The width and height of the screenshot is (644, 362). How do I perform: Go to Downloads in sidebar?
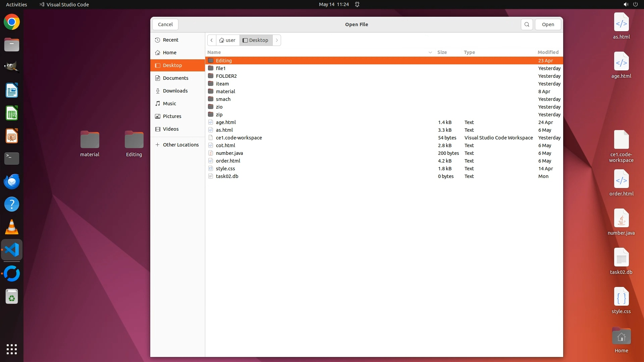pos(175,91)
